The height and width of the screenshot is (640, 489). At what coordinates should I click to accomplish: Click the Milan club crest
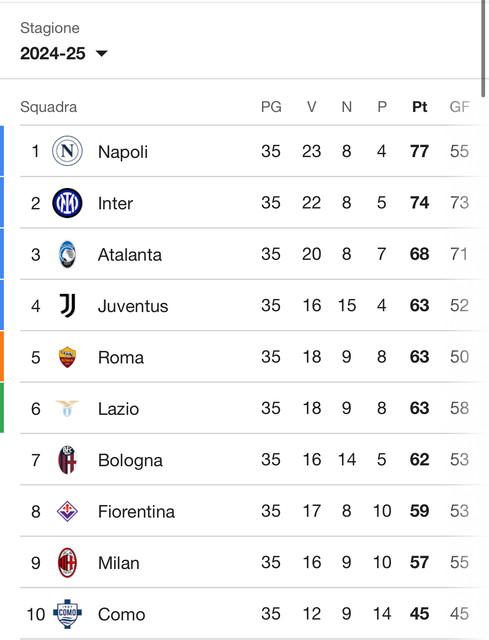[x=67, y=562]
